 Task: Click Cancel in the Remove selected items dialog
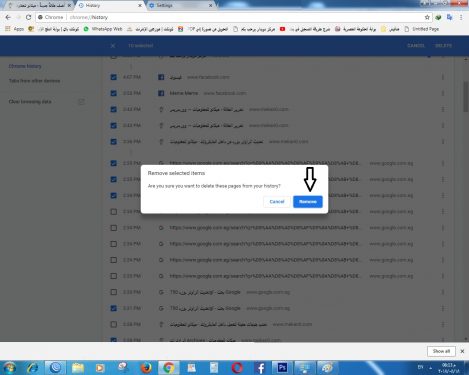pyautogui.click(x=277, y=202)
